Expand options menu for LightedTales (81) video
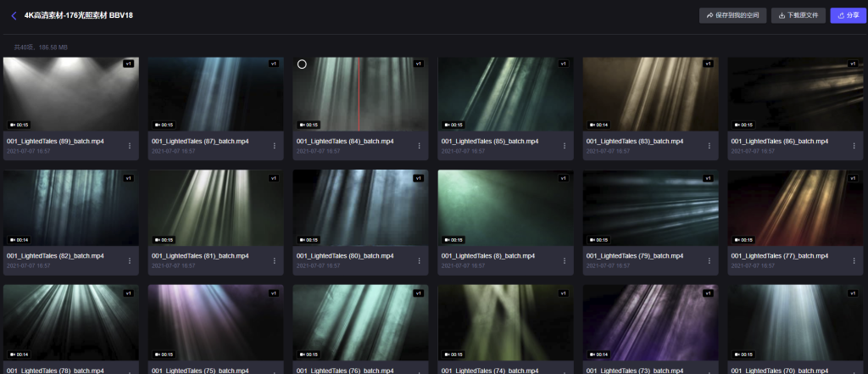 [x=275, y=260]
